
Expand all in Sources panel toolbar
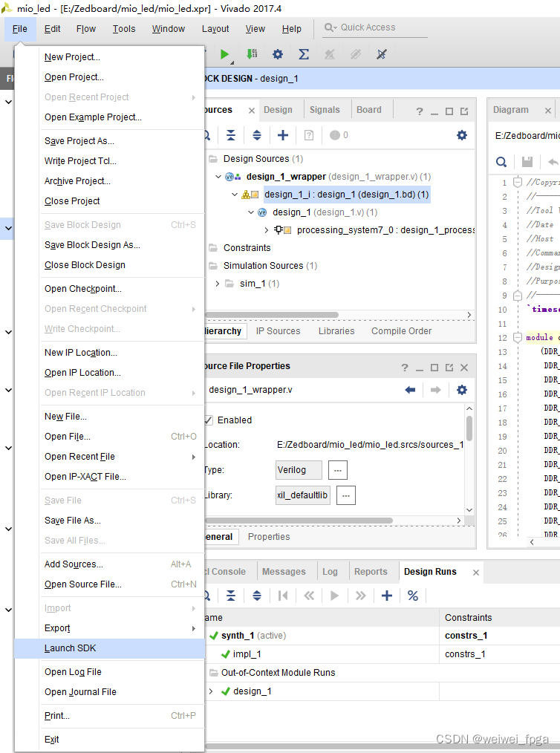257,135
